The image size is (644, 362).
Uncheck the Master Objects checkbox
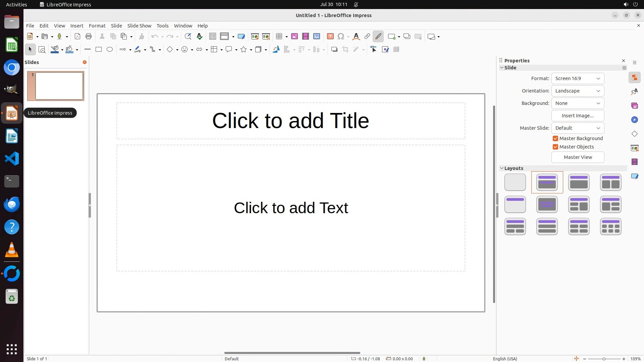click(555, 147)
